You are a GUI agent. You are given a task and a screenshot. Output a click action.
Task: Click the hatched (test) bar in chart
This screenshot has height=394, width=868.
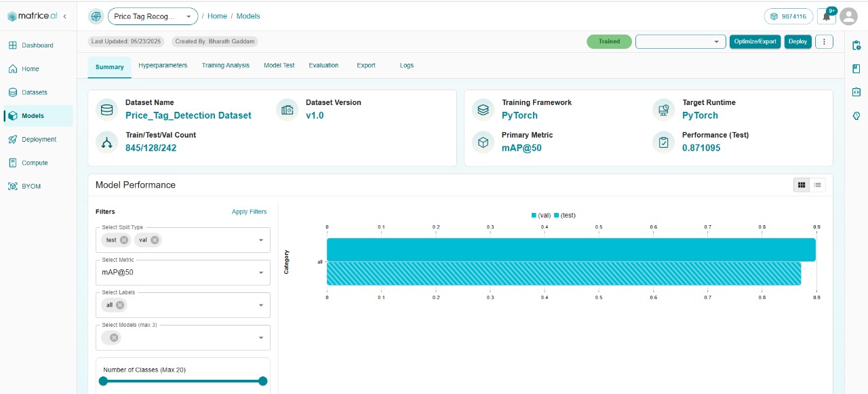coord(564,273)
